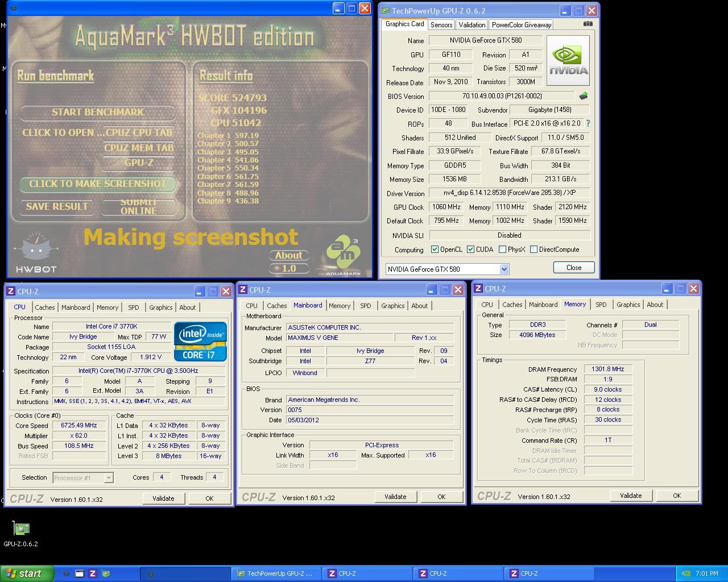Open the SPD tab in Memory CPU-Z window
This screenshot has height=582, width=728.
(x=601, y=305)
